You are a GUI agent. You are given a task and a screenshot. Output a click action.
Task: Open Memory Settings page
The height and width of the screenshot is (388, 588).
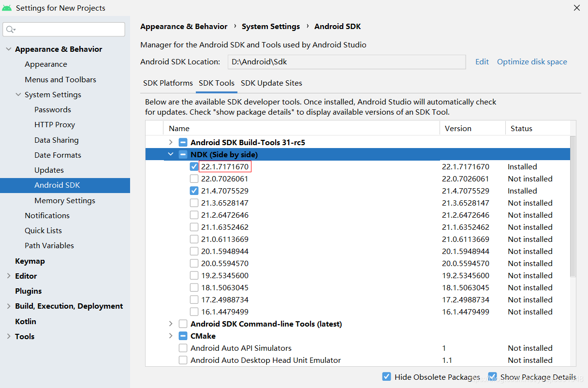(65, 200)
